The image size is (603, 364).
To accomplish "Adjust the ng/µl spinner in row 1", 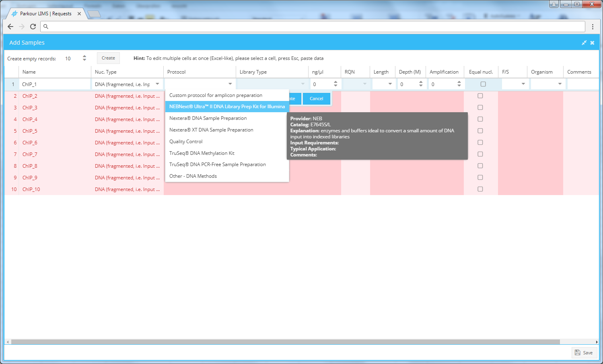I will coord(336,84).
